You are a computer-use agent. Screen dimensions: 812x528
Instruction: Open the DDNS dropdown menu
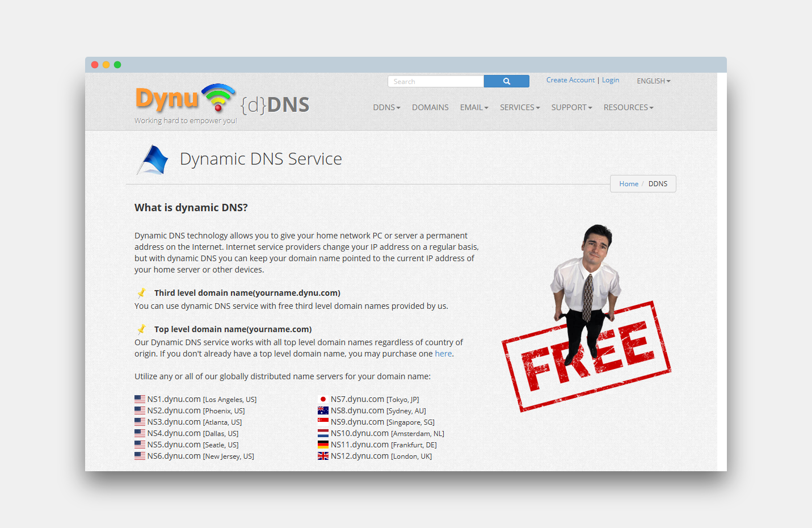tap(386, 107)
